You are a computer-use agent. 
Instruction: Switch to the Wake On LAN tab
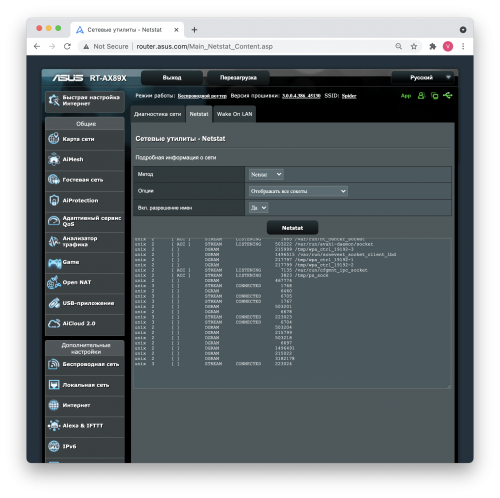coord(234,114)
